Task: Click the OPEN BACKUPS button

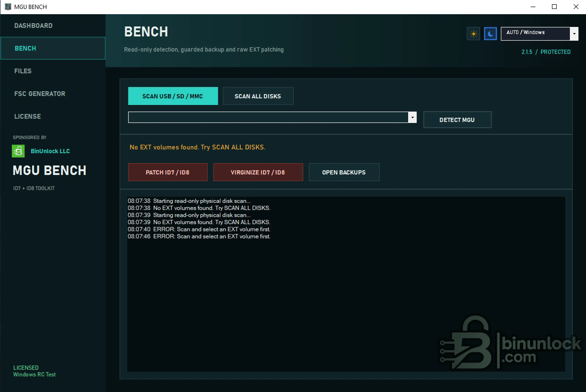Action: [344, 172]
